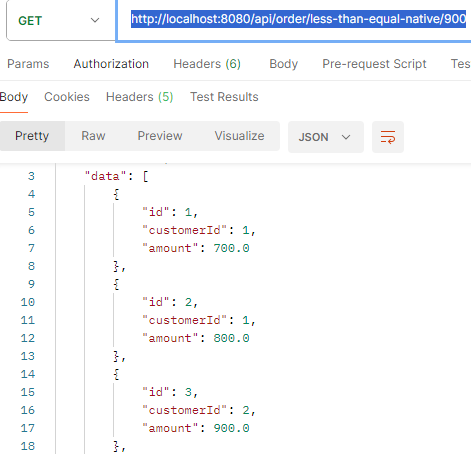Switch to request Headers (6) tab
The image size is (471, 454).
[x=207, y=64]
